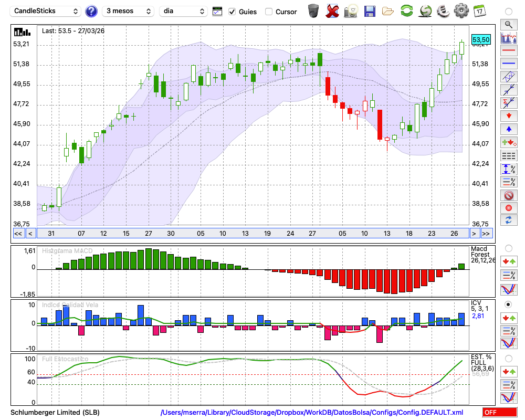This screenshot has height=420, width=525.
Task: Uncheck the Guies checkbox
Action: 232,12
